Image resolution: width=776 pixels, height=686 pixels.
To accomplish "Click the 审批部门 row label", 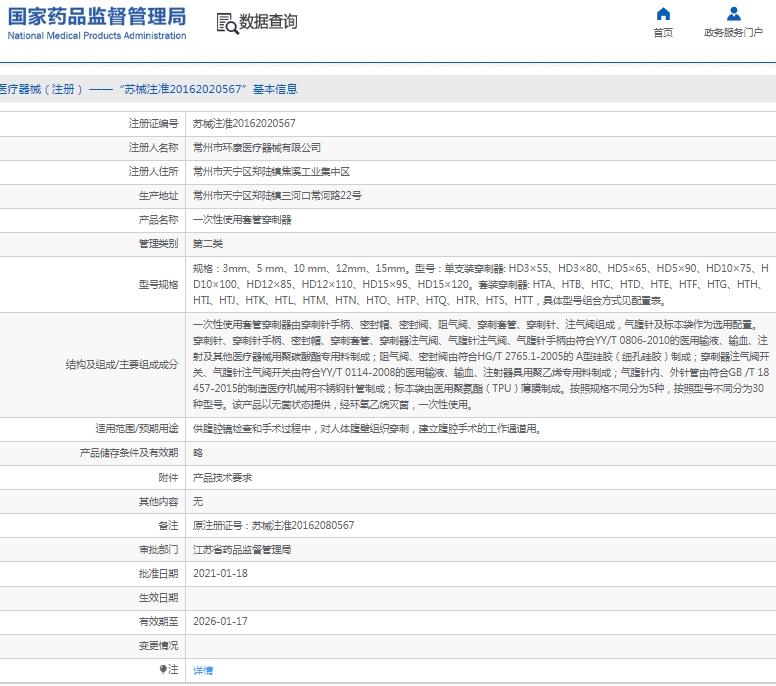I will pos(158,549).
